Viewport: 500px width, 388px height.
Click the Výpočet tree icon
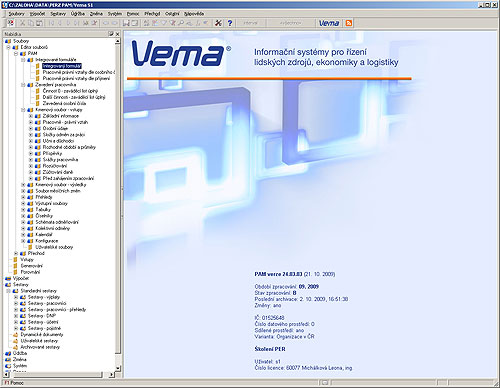click(8, 278)
